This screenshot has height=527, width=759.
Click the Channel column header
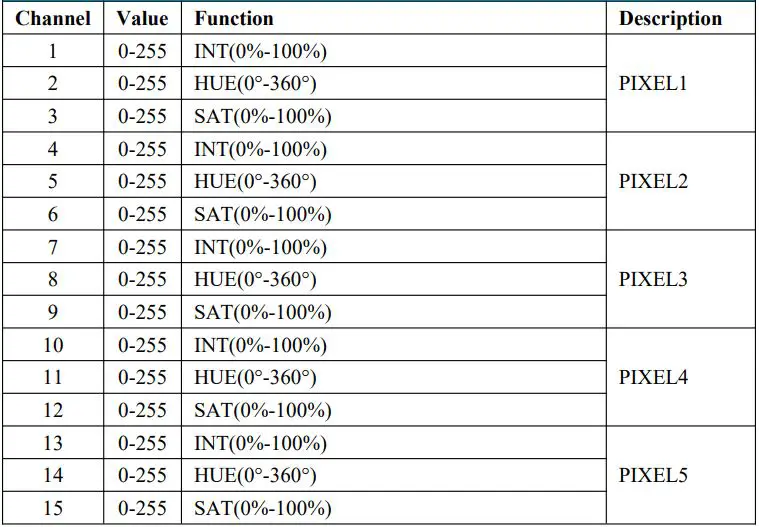53,18
